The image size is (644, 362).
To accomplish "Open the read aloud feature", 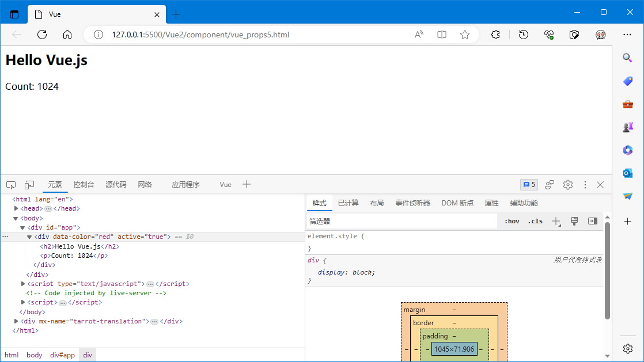I will (x=419, y=35).
